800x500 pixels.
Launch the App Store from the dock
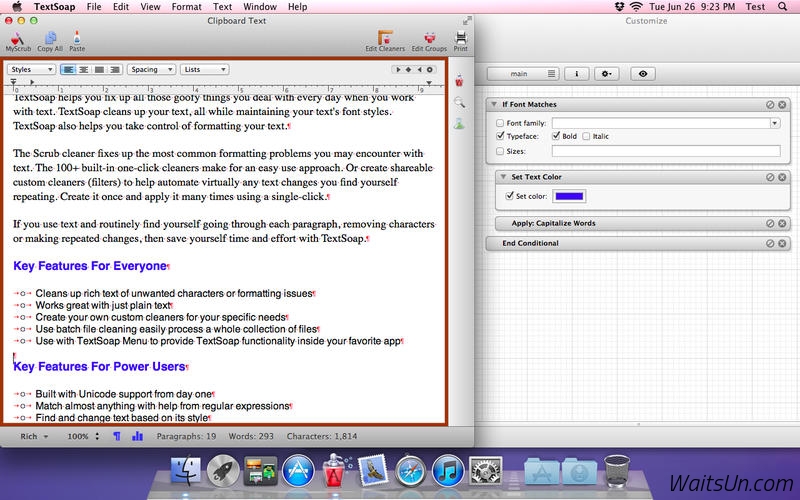298,470
